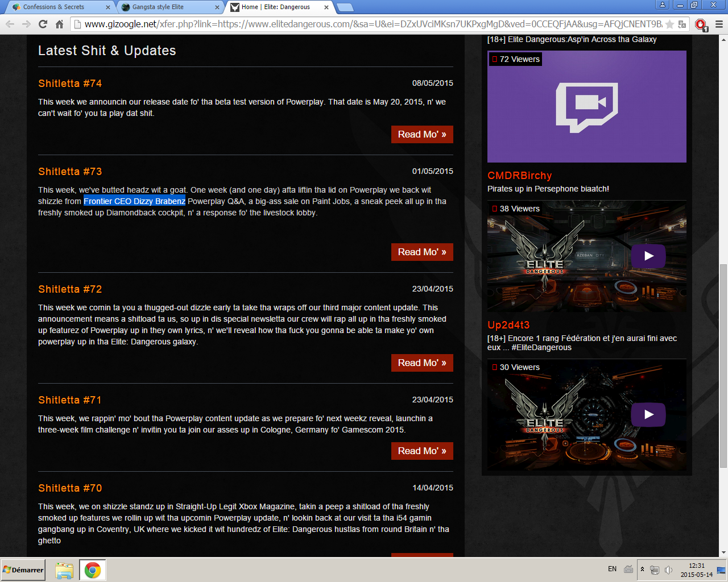The height and width of the screenshot is (582, 728).
Task: Open a new browser tab
Action: pyautogui.click(x=345, y=7)
